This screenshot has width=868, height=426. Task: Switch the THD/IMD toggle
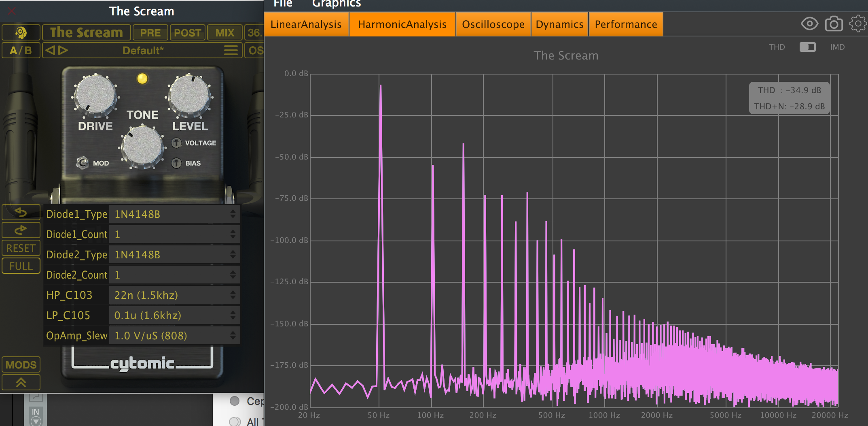[807, 47]
